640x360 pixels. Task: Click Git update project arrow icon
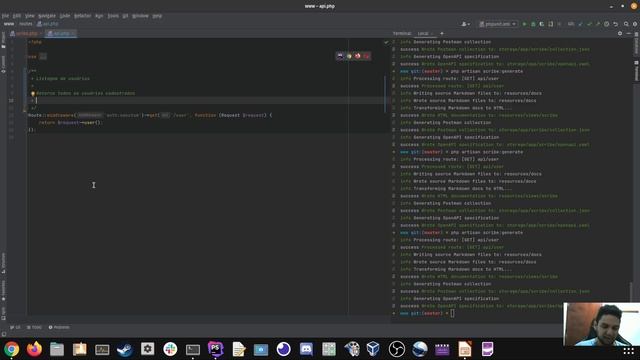pos(580,24)
